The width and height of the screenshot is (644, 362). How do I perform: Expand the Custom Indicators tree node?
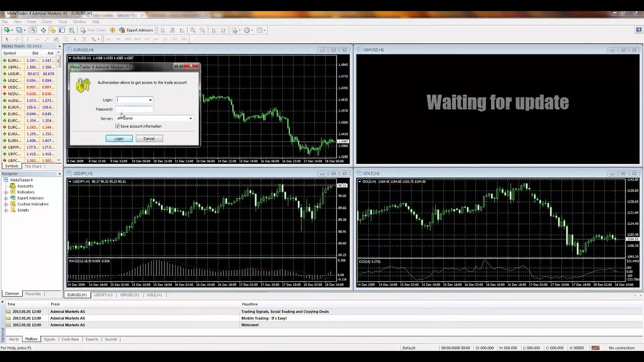click(x=6, y=204)
